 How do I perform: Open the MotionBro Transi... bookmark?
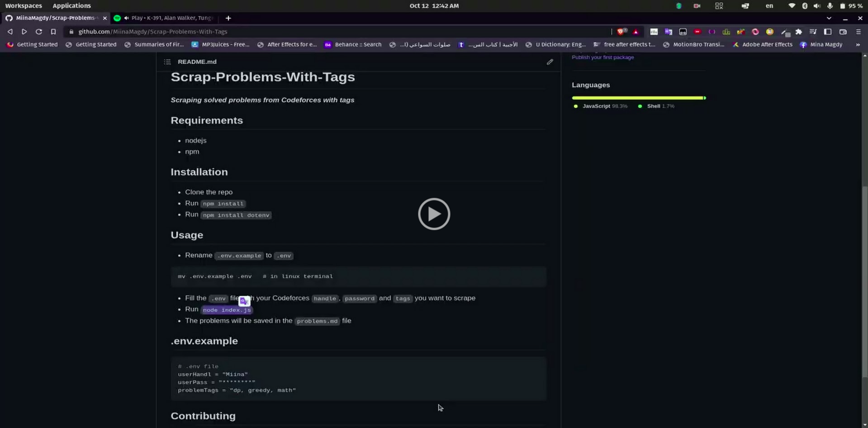tap(694, 44)
